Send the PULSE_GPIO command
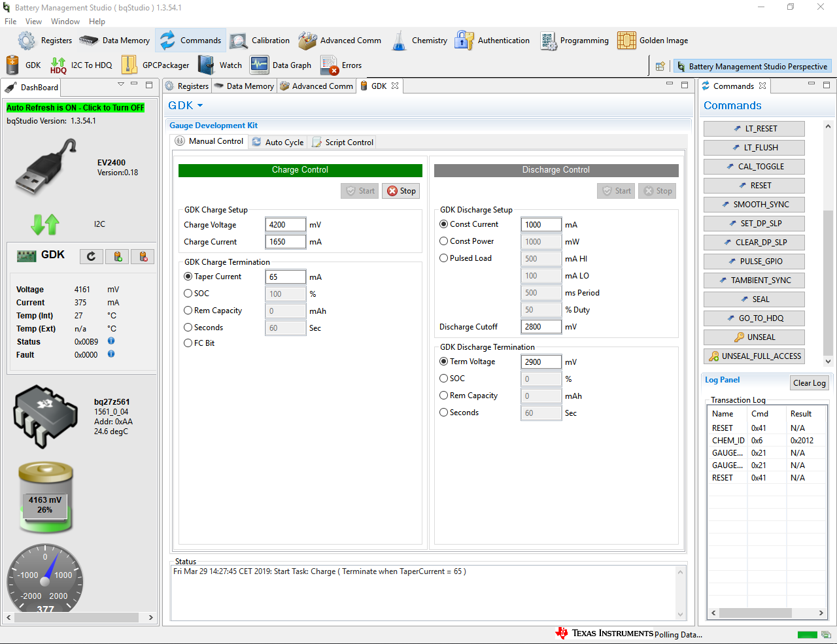 click(x=754, y=262)
